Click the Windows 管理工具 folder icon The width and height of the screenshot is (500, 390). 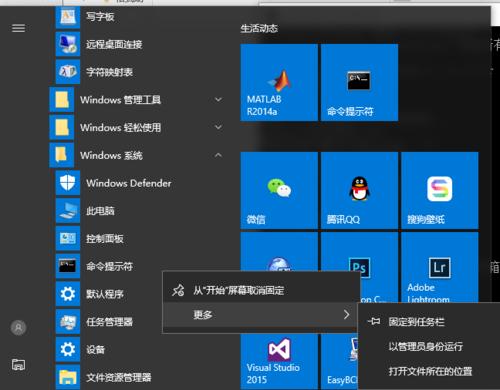click(x=62, y=99)
